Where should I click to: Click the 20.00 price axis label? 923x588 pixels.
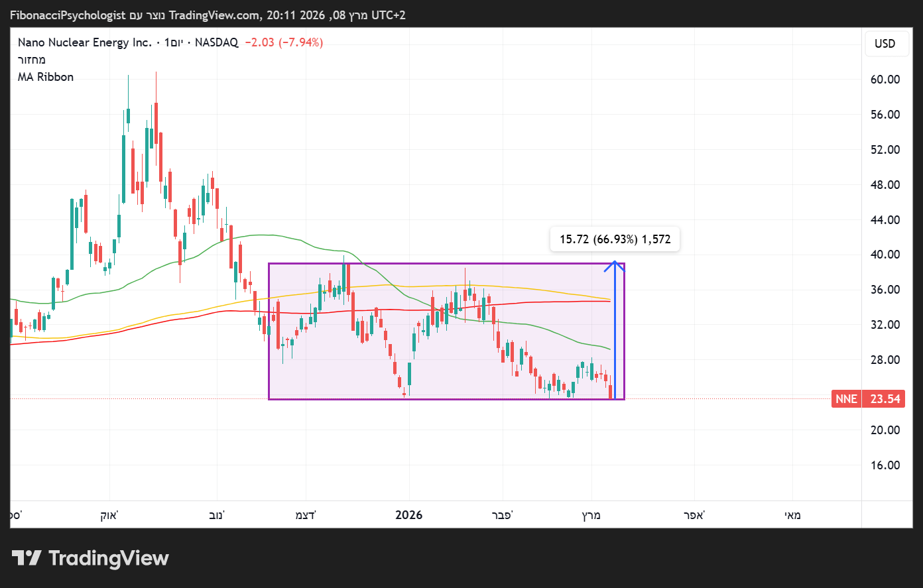coord(885,430)
